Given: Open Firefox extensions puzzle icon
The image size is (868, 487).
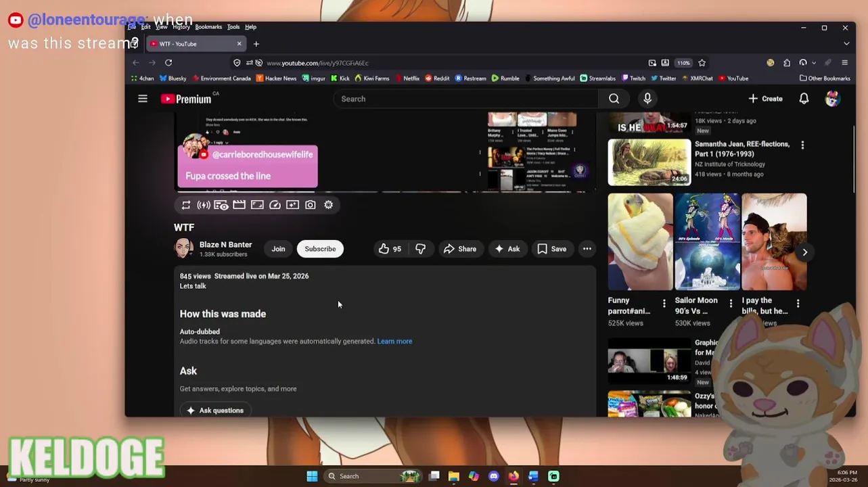Looking at the screenshot, I should (x=787, y=63).
